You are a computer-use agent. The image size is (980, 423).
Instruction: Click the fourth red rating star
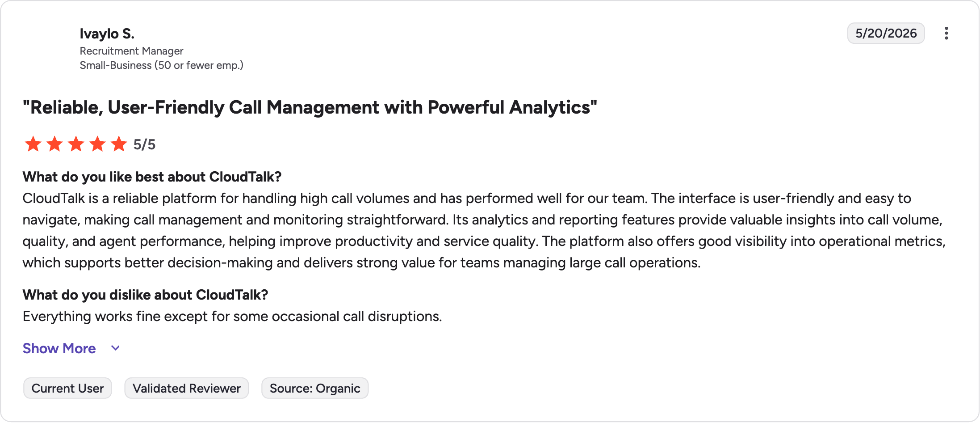coord(97,144)
